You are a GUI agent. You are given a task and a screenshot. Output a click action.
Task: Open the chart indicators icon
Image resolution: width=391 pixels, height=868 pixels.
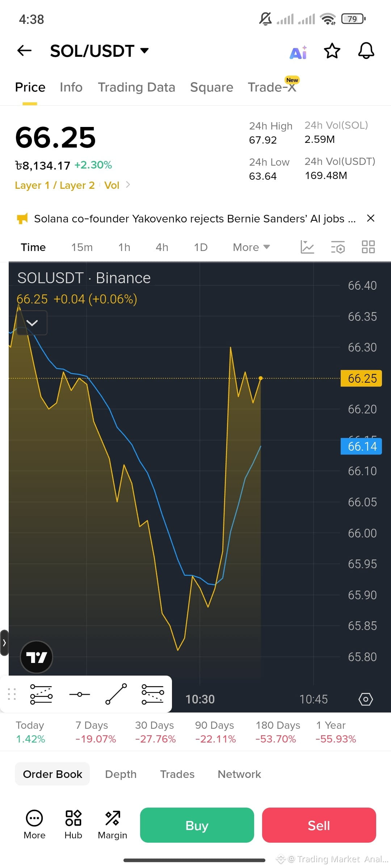point(307,247)
